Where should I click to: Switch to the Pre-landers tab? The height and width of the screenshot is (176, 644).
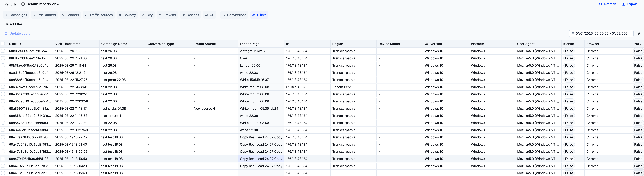[44, 15]
